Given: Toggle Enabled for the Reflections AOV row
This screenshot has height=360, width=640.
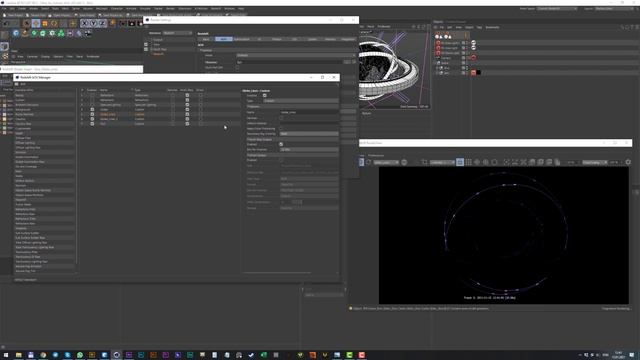Looking at the screenshot, I should pyautogui.click(x=92, y=95).
